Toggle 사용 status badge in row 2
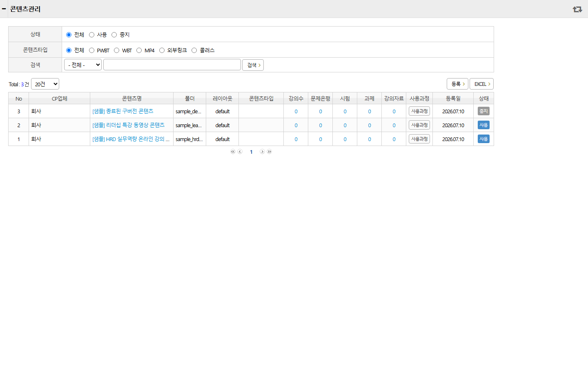Viewport: 588px width, 368px height. (x=483, y=125)
